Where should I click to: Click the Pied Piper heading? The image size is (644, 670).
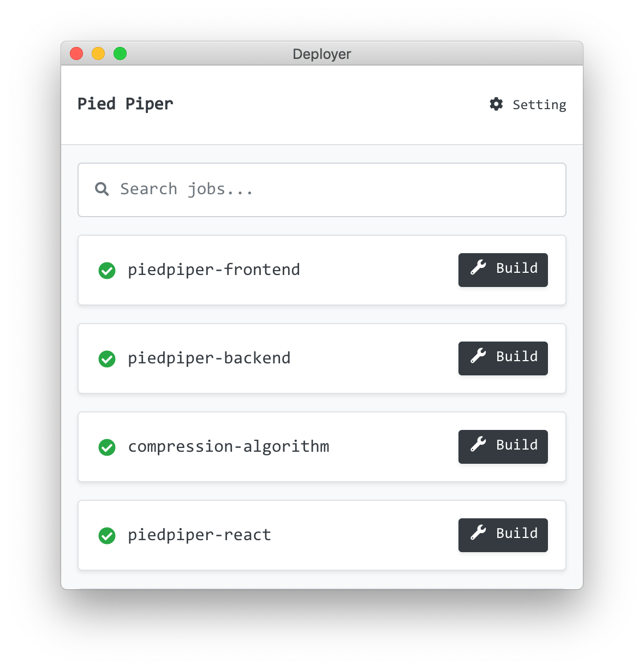125,104
